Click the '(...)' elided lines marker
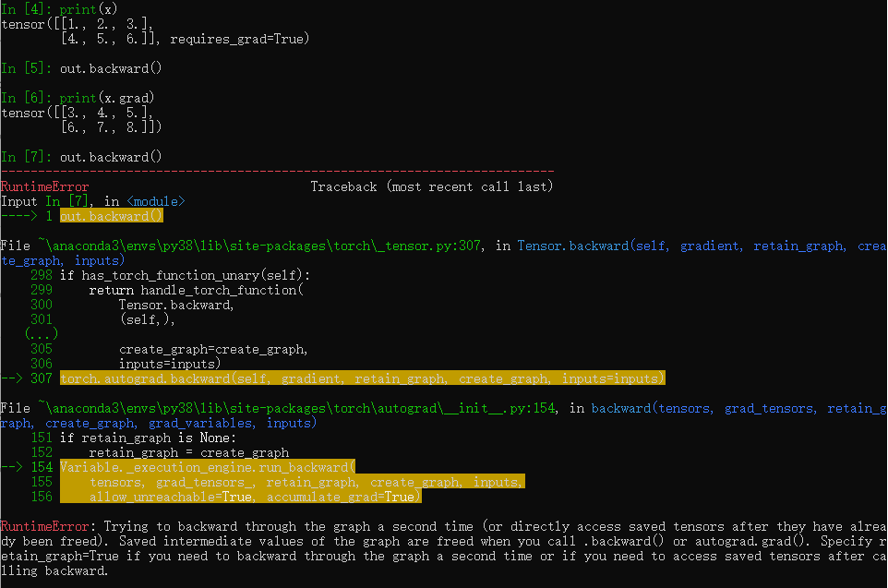This screenshot has width=888, height=588. 42,333
